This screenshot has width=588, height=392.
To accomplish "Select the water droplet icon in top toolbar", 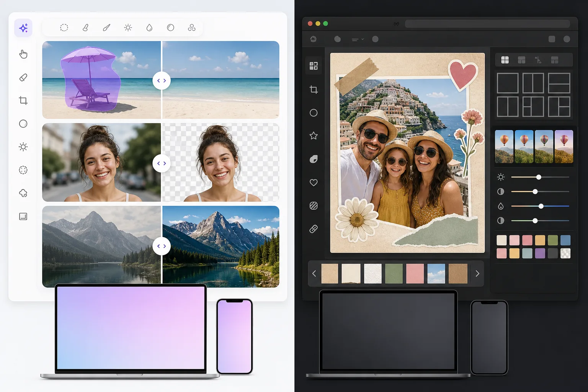I will click(149, 28).
